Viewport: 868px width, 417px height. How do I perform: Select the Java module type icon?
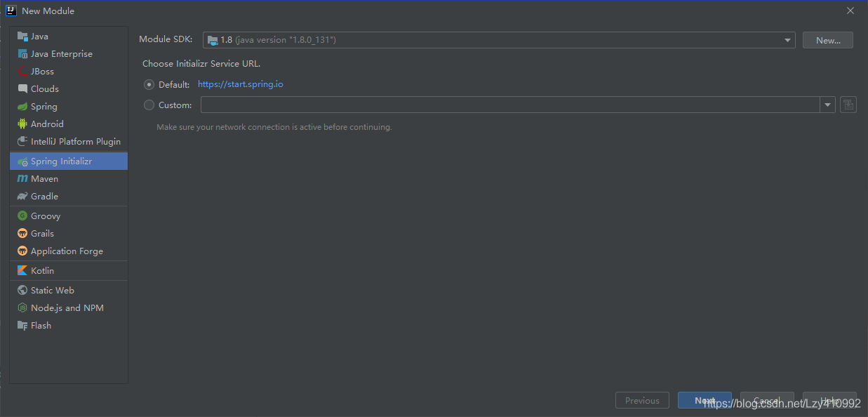point(22,37)
